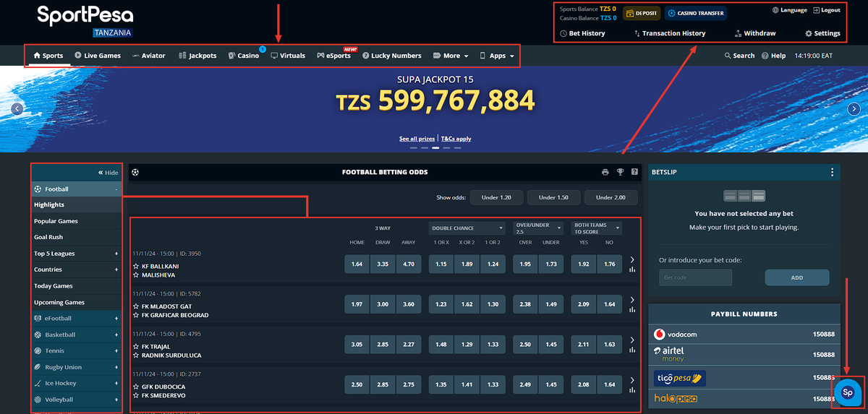868x414 pixels.
Task: Open Live Games section
Action: coord(98,56)
